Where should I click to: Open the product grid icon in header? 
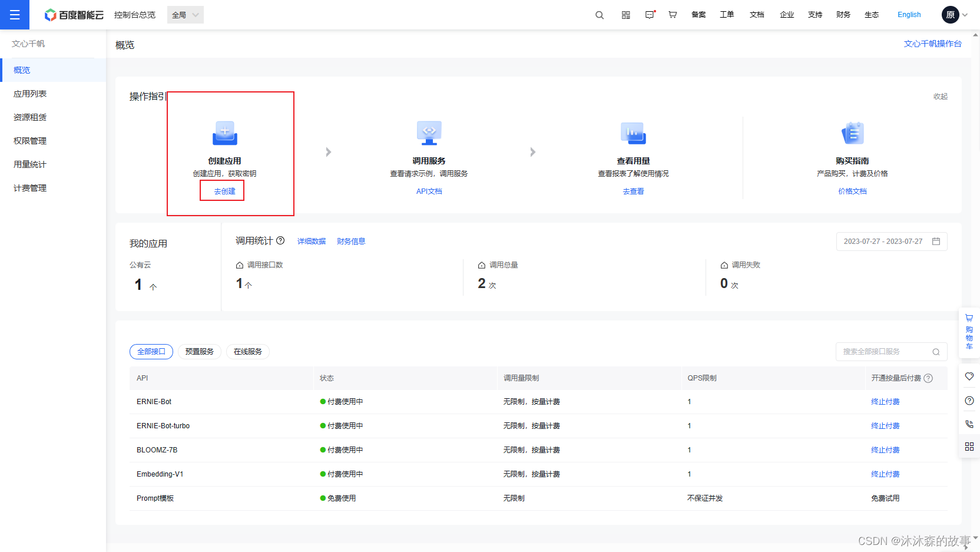pos(625,15)
